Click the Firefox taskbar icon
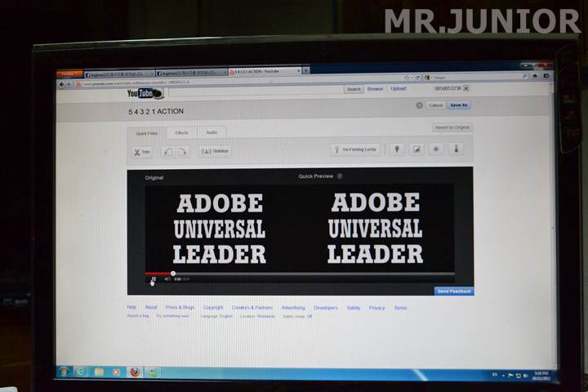Screen dimensions: 588x392 [x=135, y=372]
